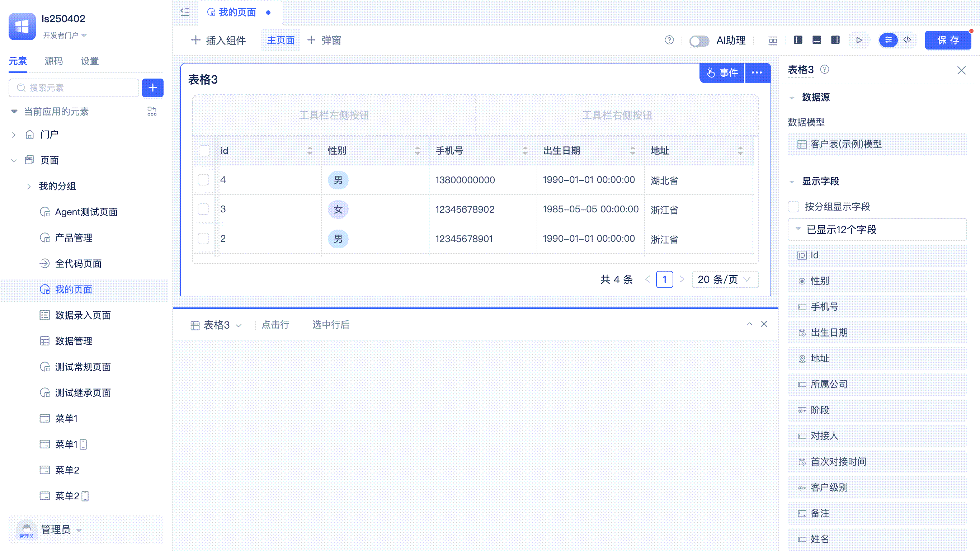Screen dimensions: 980x551
Task: Expand the 门户 tree node
Action: 14,135
